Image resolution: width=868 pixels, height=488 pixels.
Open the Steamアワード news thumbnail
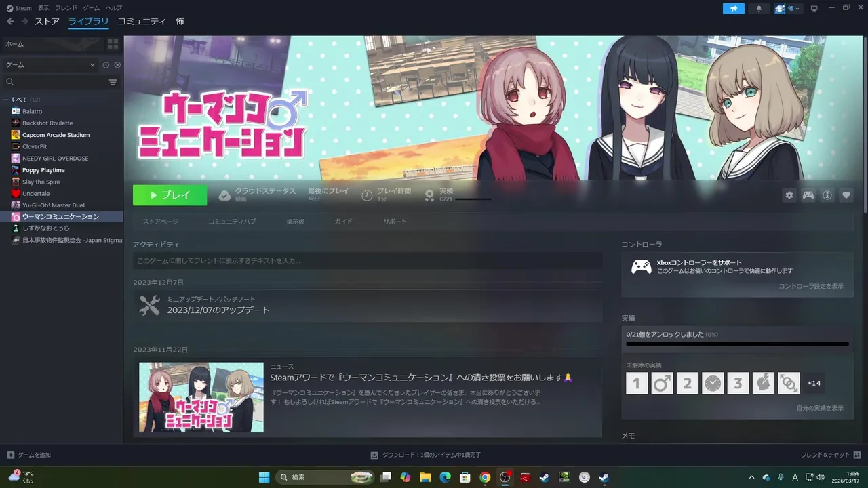pyautogui.click(x=201, y=397)
